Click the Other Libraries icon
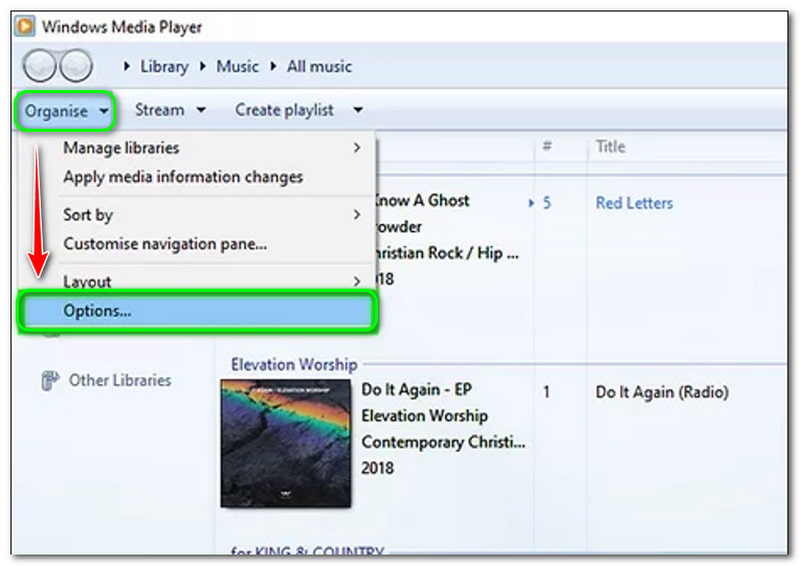800x566 pixels. [49, 381]
